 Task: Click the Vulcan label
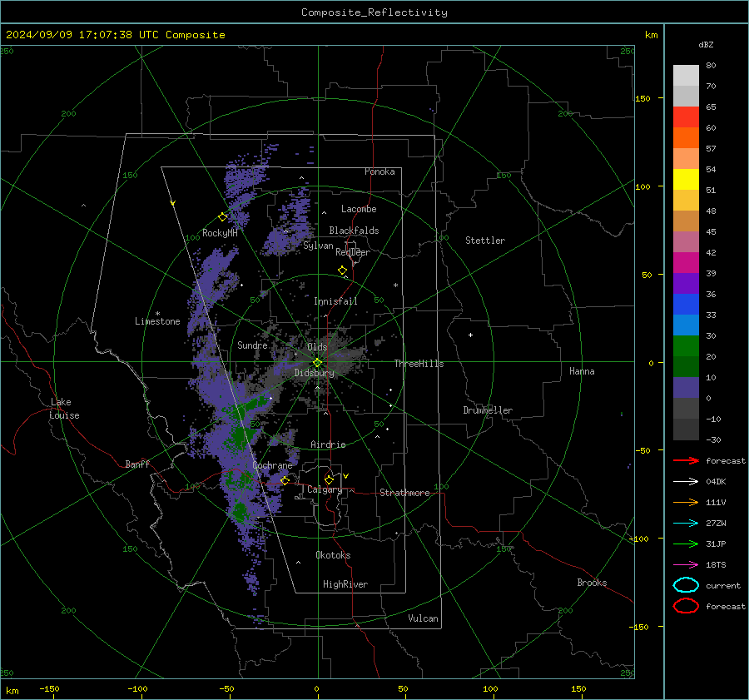pos(423,618)
